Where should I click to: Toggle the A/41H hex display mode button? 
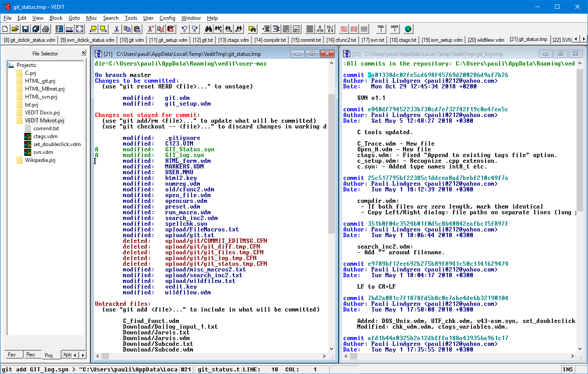pos(320,29)
